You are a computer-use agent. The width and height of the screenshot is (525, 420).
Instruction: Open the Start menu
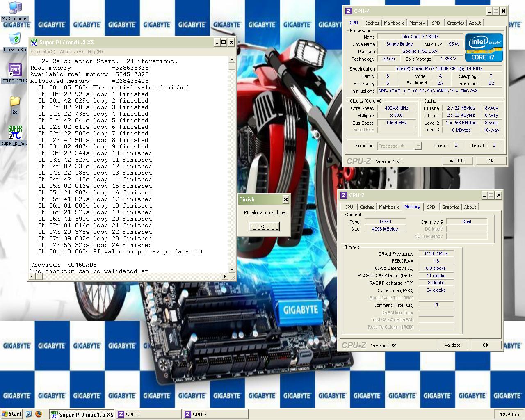(11, 414)
